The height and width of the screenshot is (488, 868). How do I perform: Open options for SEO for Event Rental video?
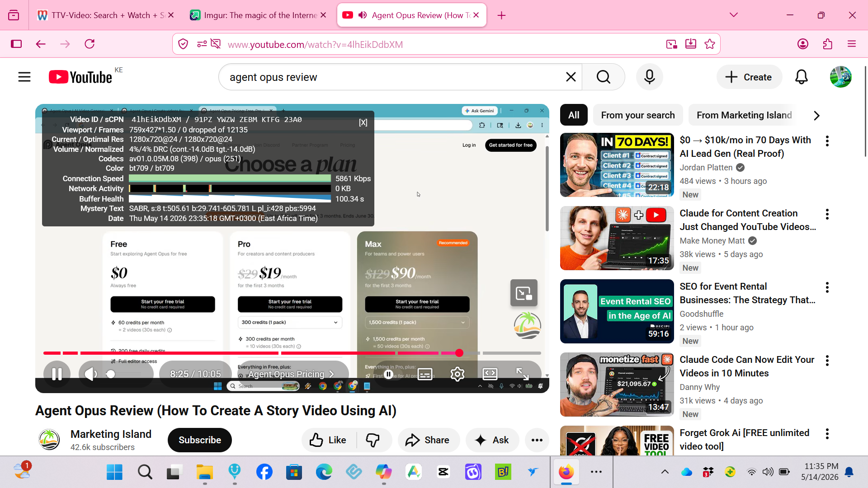(x=827, y=287)
